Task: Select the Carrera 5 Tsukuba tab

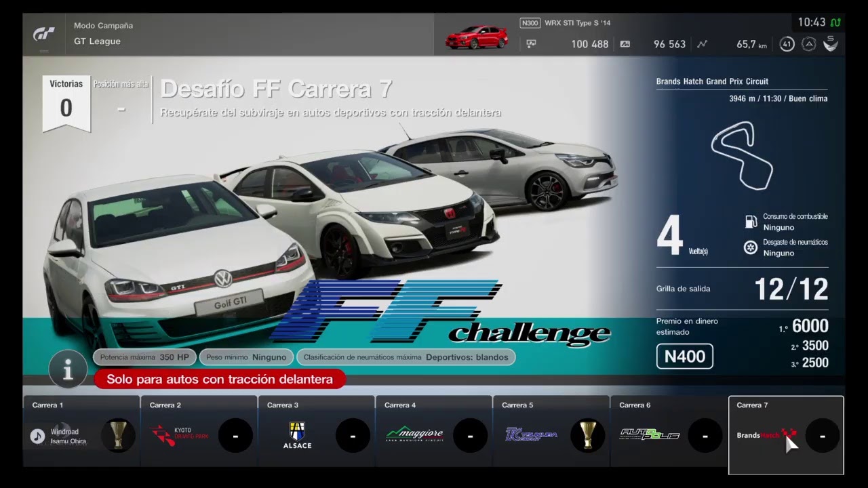Action: 551,431
